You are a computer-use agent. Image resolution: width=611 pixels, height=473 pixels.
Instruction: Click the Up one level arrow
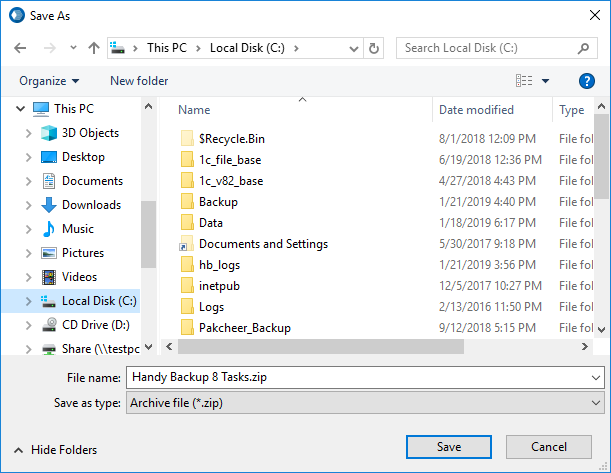(93, 48)
